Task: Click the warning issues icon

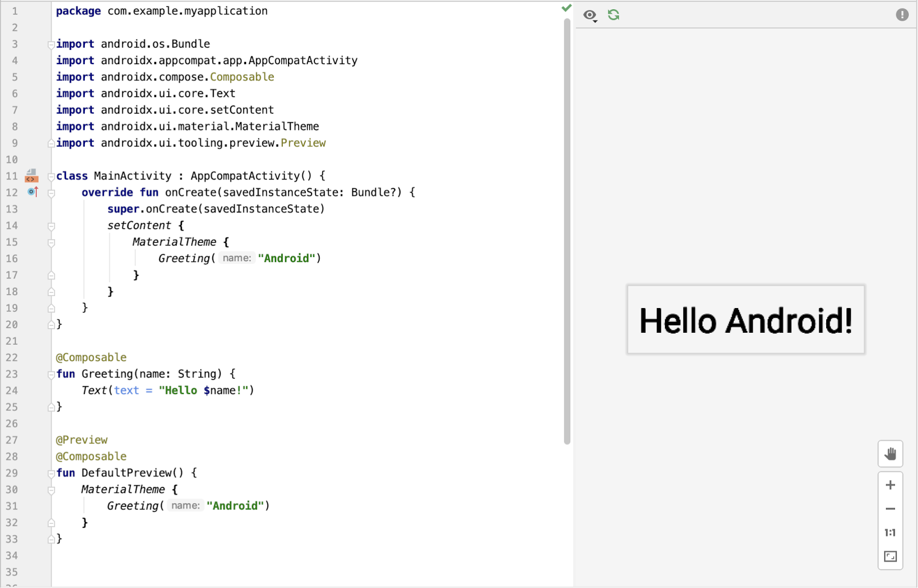Action: [x=902, y=15]
